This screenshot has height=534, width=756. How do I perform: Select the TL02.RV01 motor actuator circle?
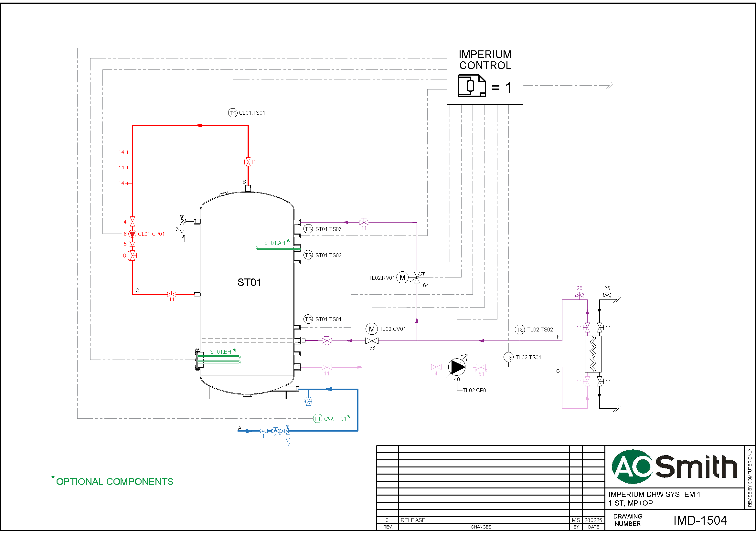pyautogui.click(x=402, y=277)
